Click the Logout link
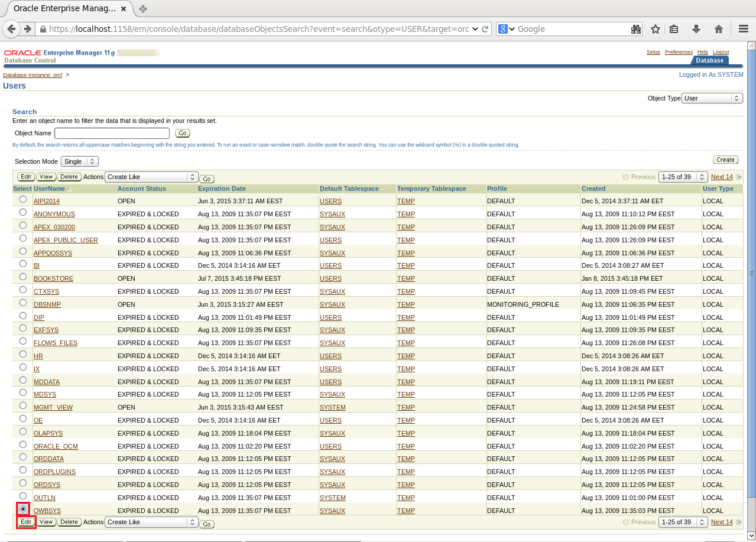756x542 pixels. point(721,52)
